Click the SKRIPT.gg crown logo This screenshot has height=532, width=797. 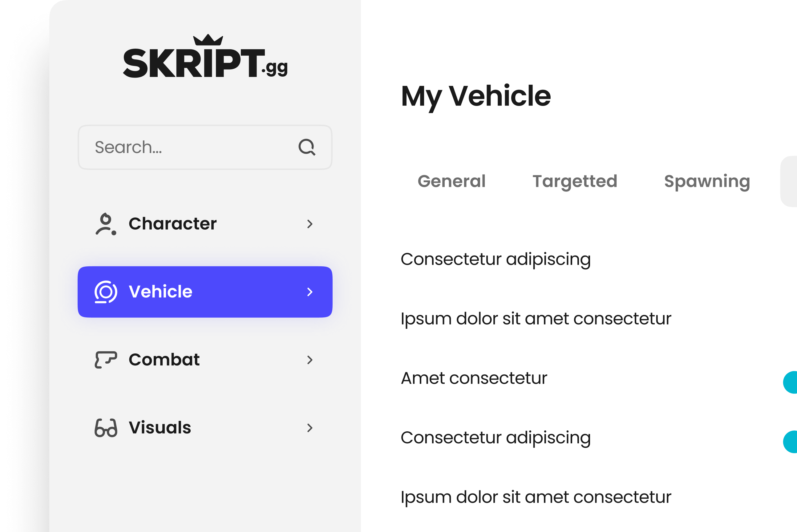(x=205, y=57)
